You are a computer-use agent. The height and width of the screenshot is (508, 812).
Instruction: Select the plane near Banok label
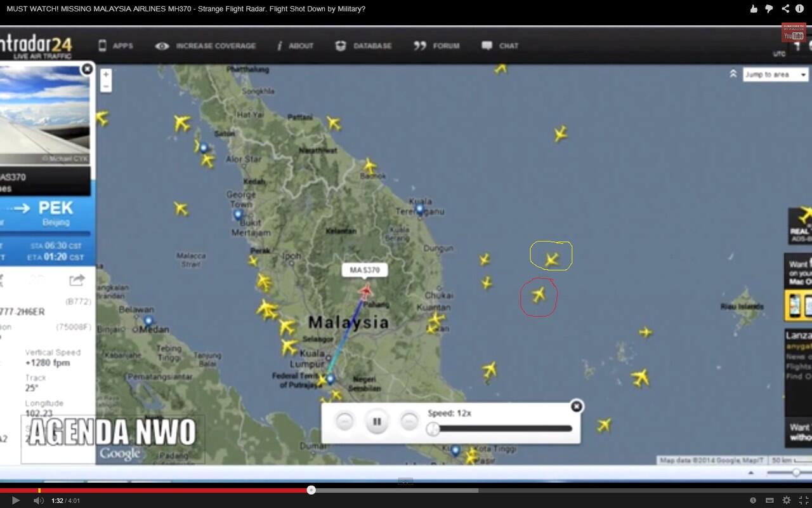[x=369, y=166]
